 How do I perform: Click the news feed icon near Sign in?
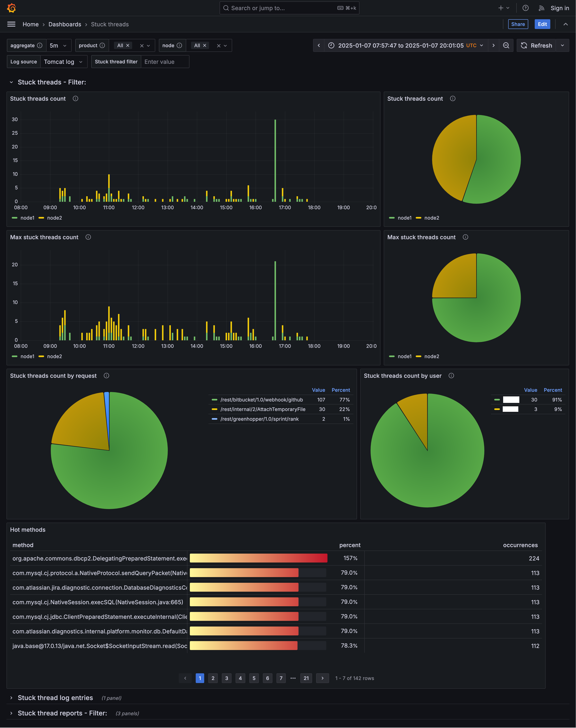[x=541, y=8]
